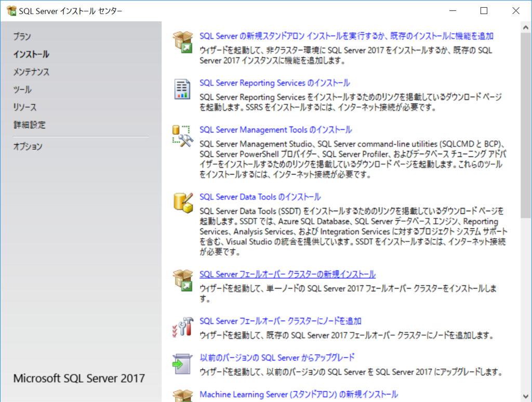Close the SQL Server インストール センター window
This screenshot has height=402, width=532.
(x=516, y=11)
